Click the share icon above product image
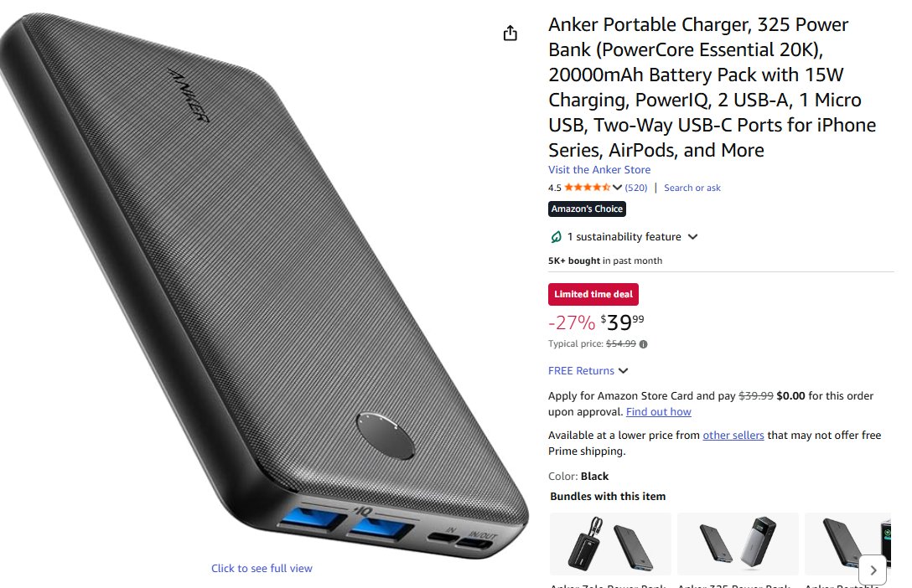912x588 pixels. [x=510, y=34]
